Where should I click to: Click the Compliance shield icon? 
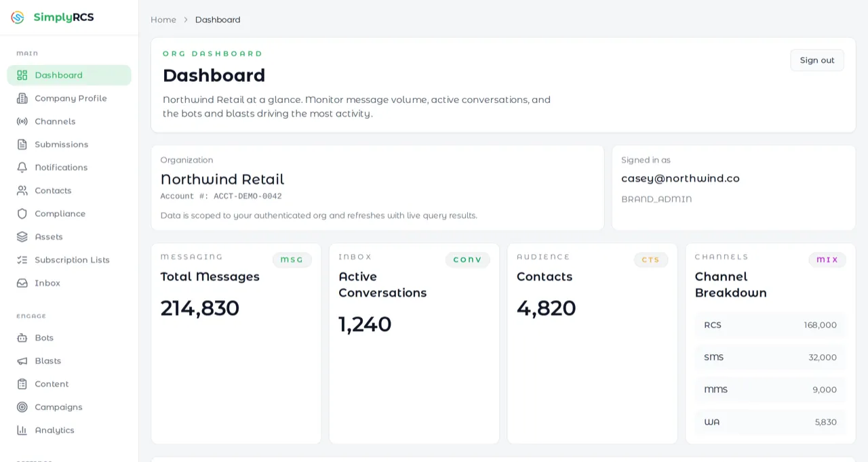click(22, 213)
